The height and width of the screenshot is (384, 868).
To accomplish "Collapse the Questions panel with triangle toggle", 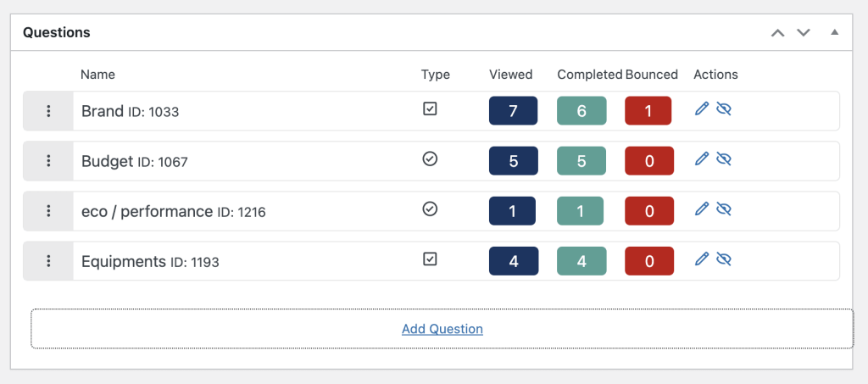I will pos(835,32).
